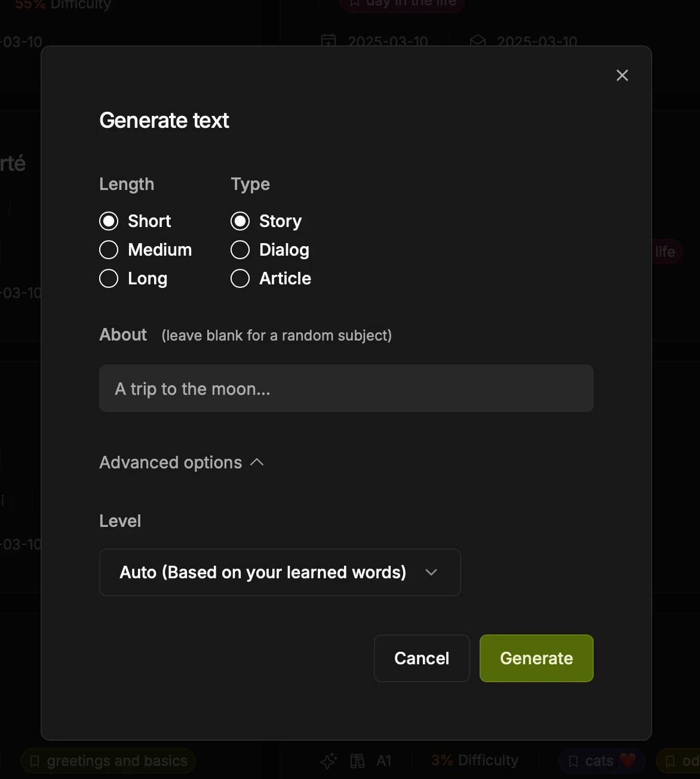Collapse the Advanced options label
Image resolution: width=700 pixels, height=779 pixels.
[x=171, y=462]
